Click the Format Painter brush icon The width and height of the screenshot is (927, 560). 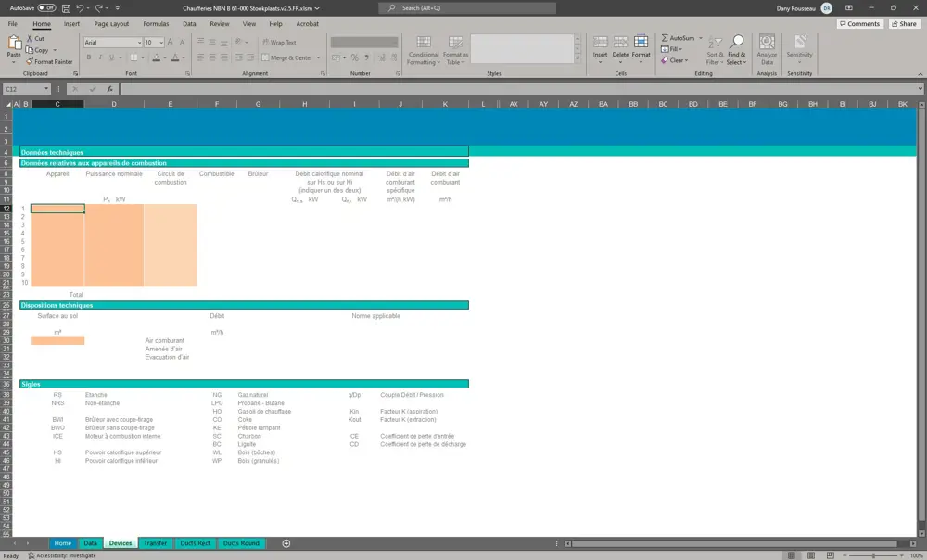(31, 61)
